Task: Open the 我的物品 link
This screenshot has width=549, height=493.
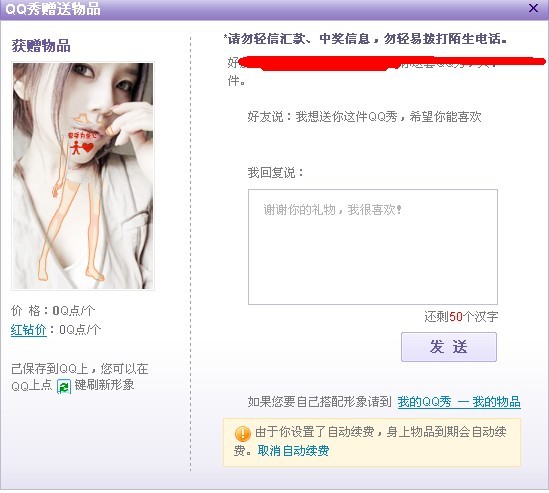Action: pyautogui.click(x=496, y=402)
